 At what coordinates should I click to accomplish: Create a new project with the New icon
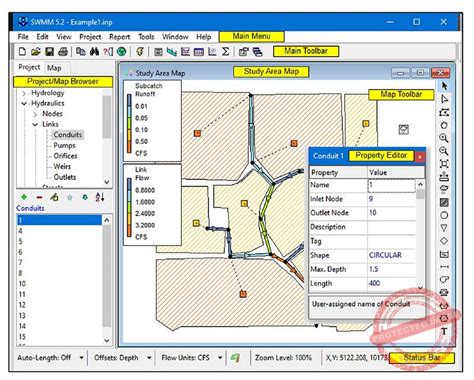click(x=22, y=52)
